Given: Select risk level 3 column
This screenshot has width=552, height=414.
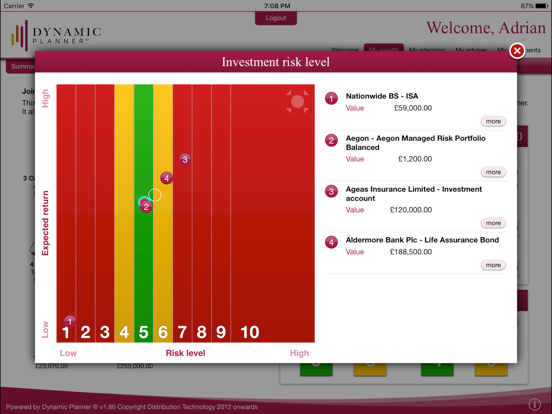Looking at the screenshot, I should pyautogui.click(x=105, y=213).
